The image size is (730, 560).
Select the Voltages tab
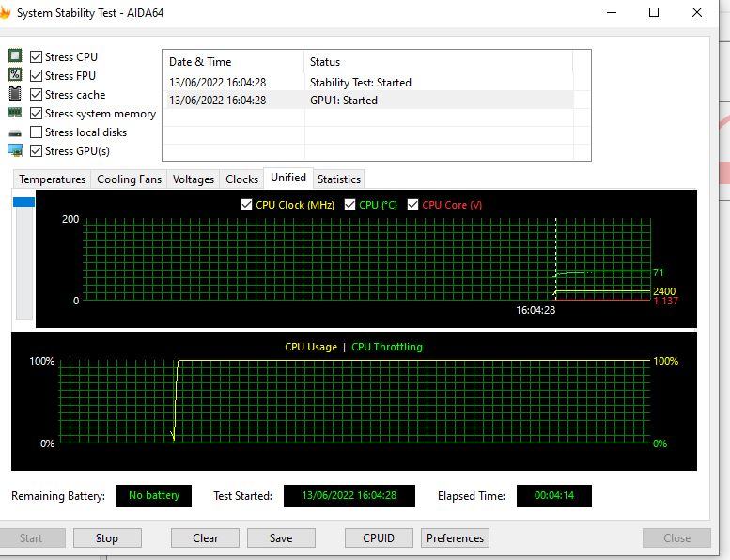click(x=194, y=179)
